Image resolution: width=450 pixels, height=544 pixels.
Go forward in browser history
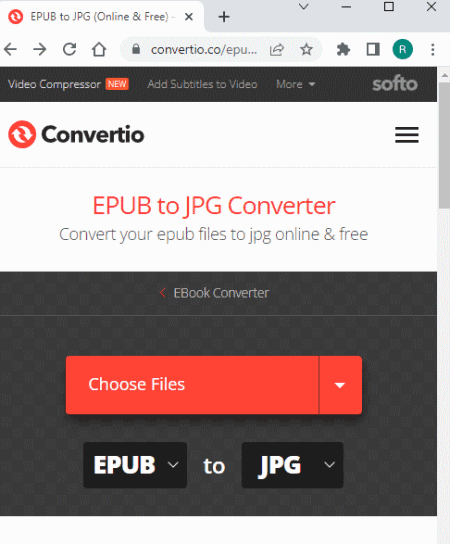point(40,49)
